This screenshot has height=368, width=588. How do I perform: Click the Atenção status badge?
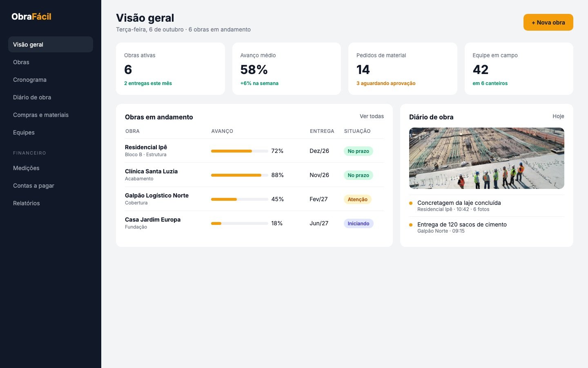[x=358, y=200]
